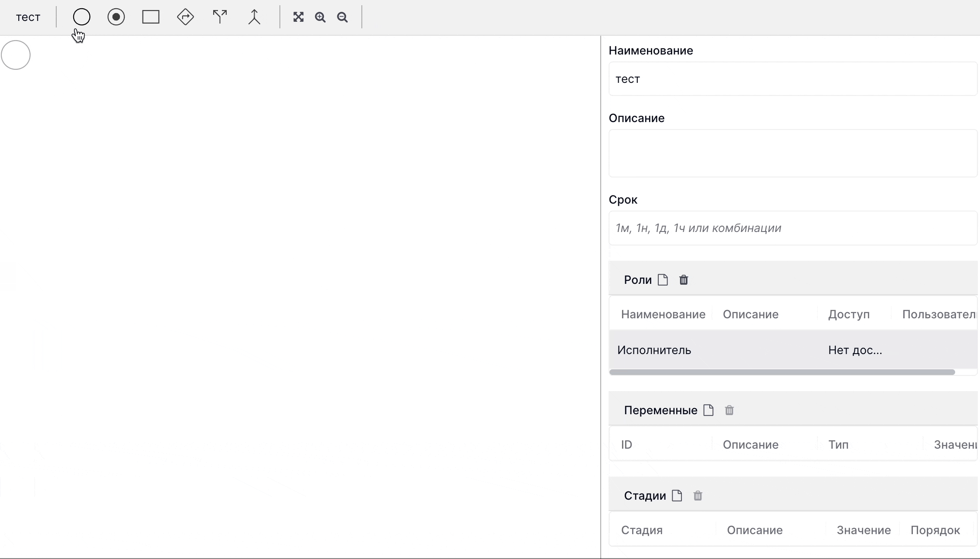Pick the rectangle task tool

(x=151, y=17)
